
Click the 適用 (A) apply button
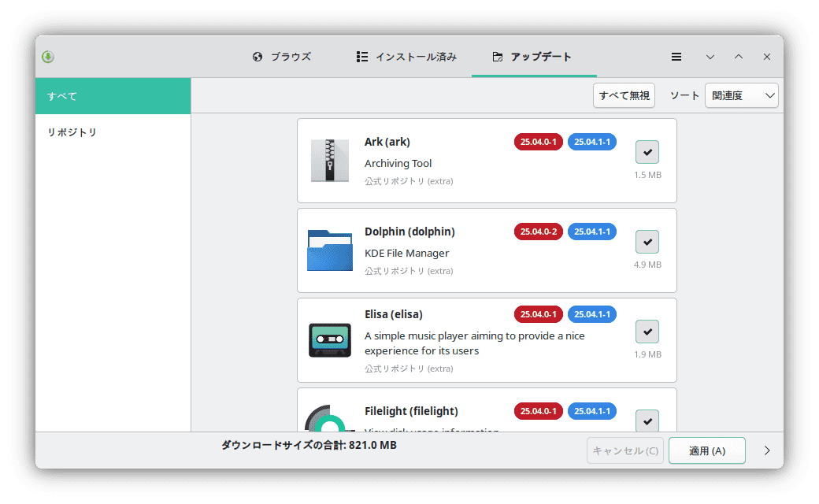point(706,450)
